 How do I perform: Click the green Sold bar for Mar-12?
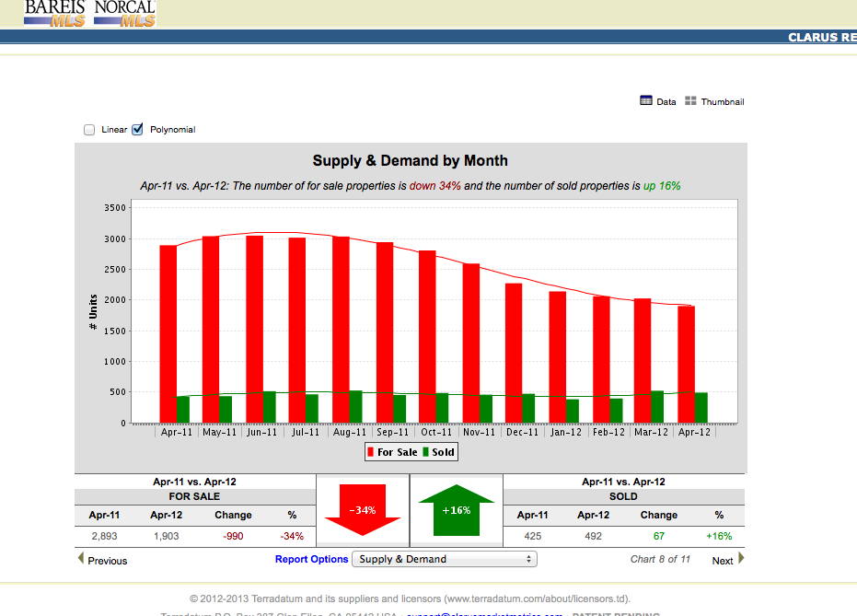[657, 407]
